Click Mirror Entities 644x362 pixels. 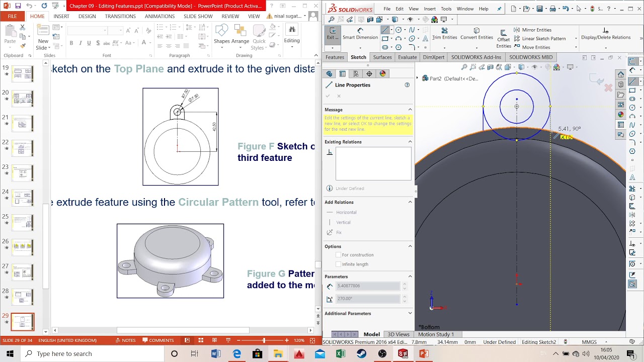click(x=532, y=30)
